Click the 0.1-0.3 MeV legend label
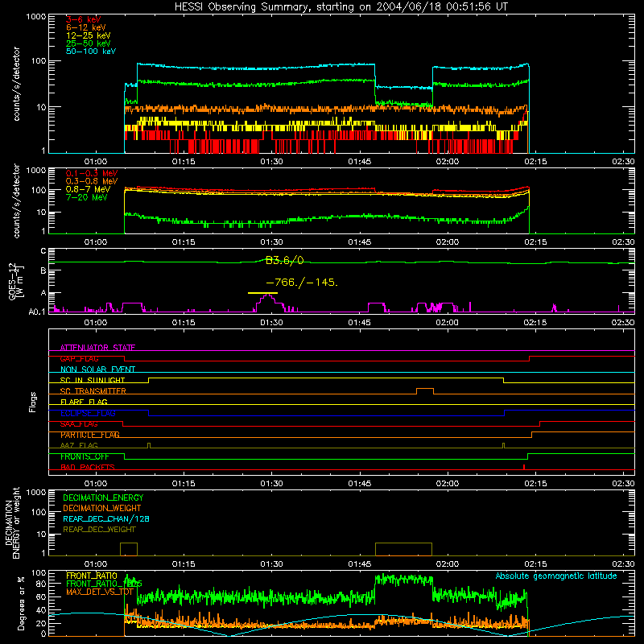 [92, 173]
